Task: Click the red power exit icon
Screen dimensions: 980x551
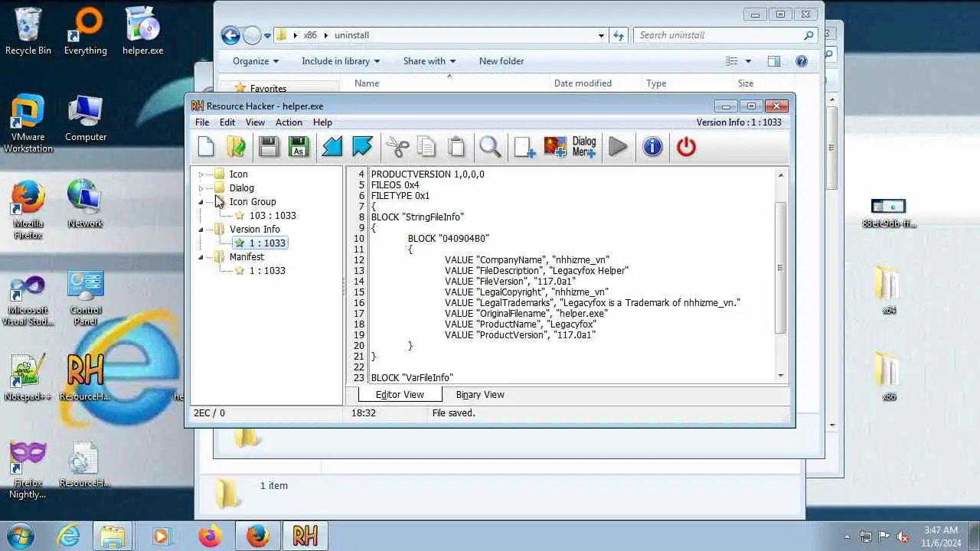Action: coord(686,146)
